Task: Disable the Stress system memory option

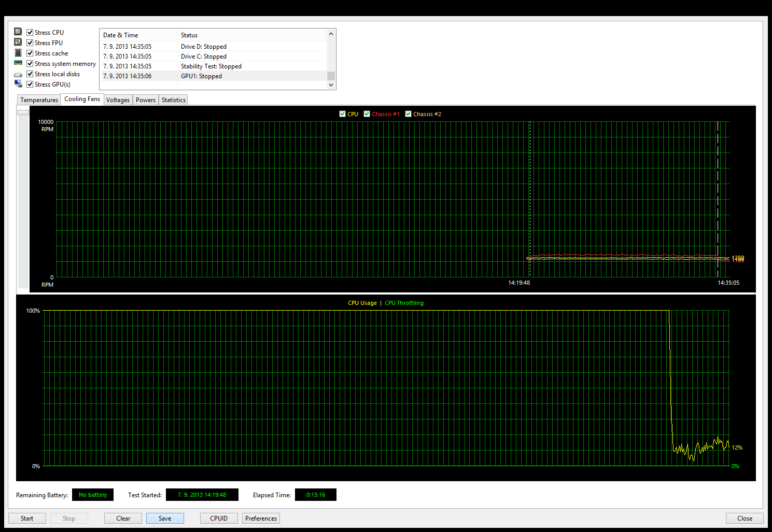Action: [30, 64]
